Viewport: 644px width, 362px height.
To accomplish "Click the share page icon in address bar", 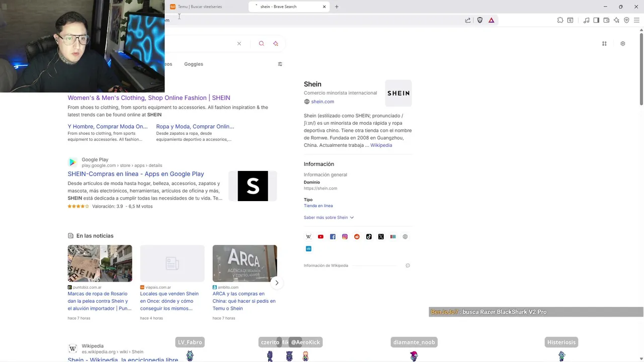I will tap(468, 20).
